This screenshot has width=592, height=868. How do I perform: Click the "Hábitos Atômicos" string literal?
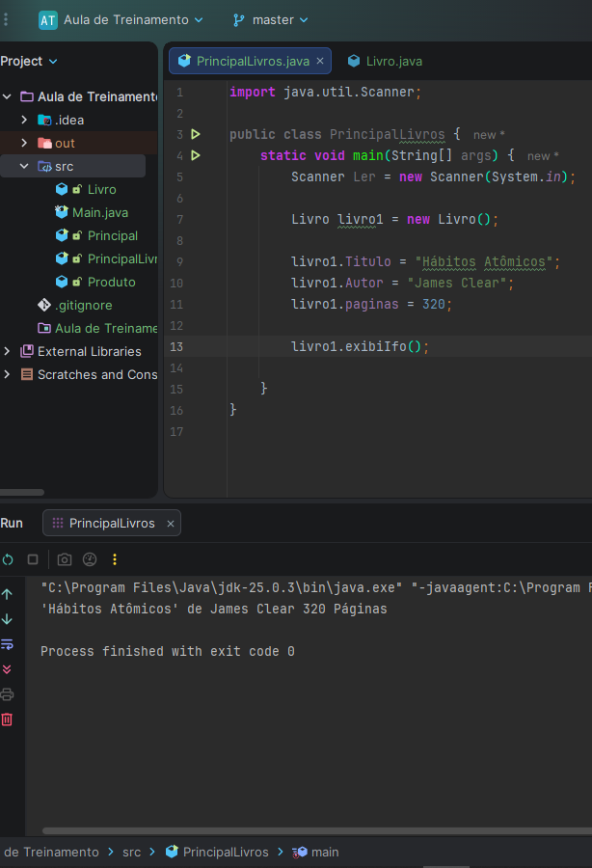(x=484, y=261)
